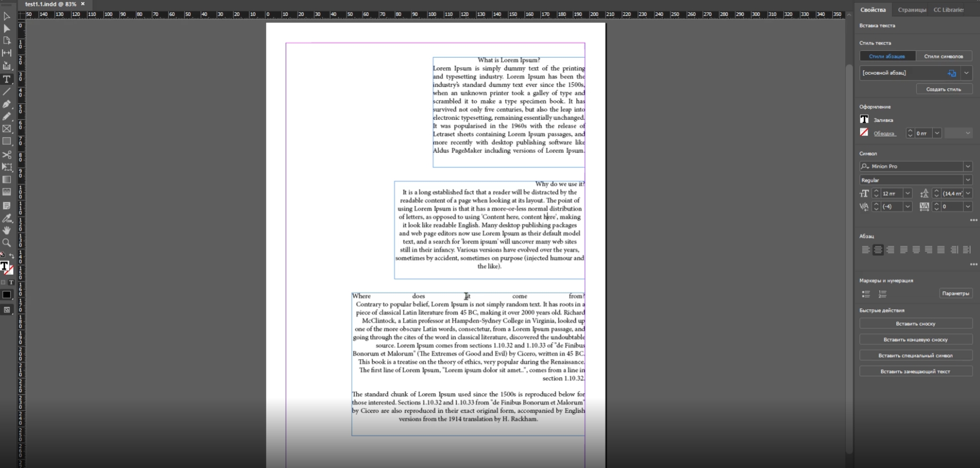980x468 pixels.
Task: Expand the Regular font style dropdown
Action: 967,180
